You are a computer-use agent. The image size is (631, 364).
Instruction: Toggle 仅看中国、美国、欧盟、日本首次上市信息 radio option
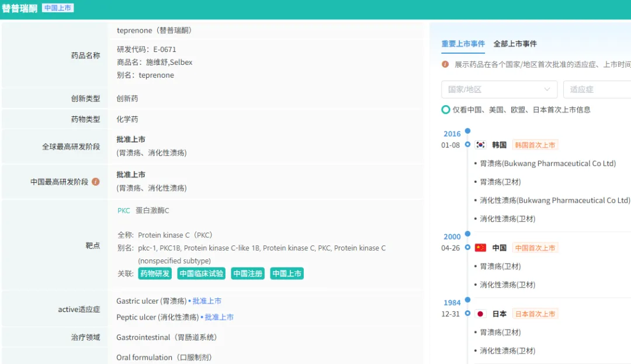pyautogui.click(x=446, y=110)
